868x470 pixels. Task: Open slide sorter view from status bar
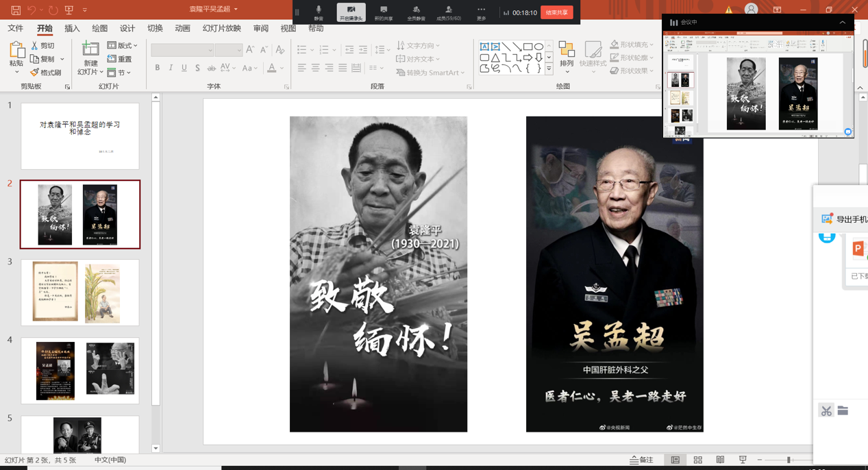(697, 460)
